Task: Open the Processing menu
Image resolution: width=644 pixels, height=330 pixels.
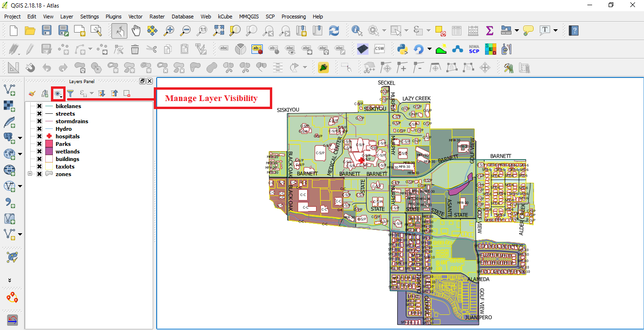Action: click(294, 17)
